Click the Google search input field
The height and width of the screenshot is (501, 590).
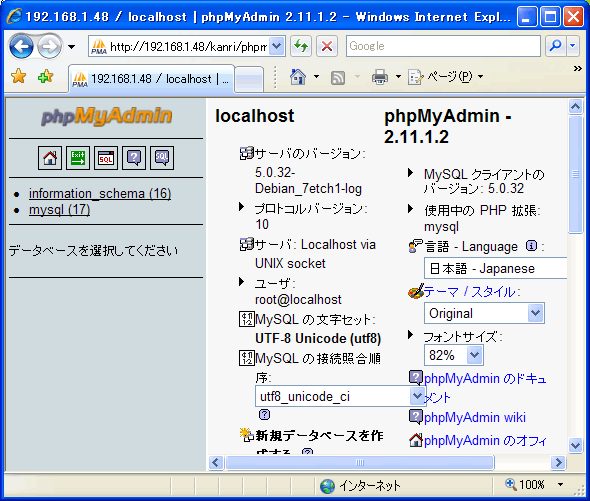point(443,46)
